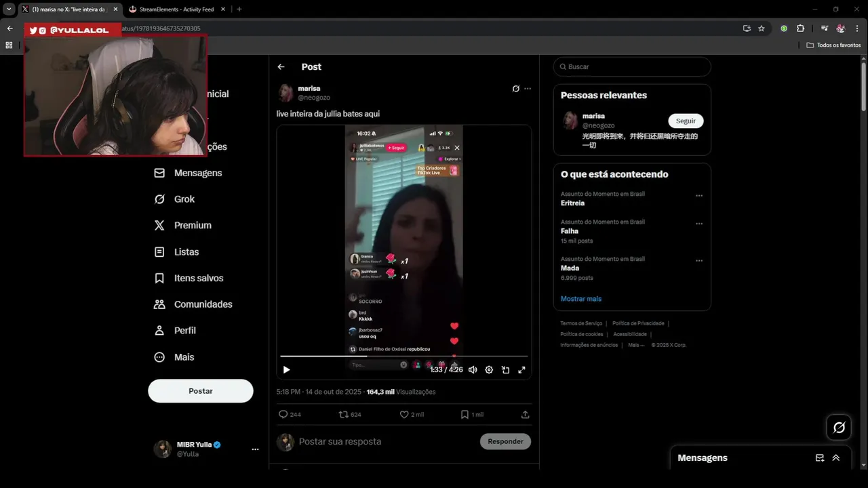Open options for the Mada trend
Viewport: 868px width, 488px height.
tap(699, 261)
